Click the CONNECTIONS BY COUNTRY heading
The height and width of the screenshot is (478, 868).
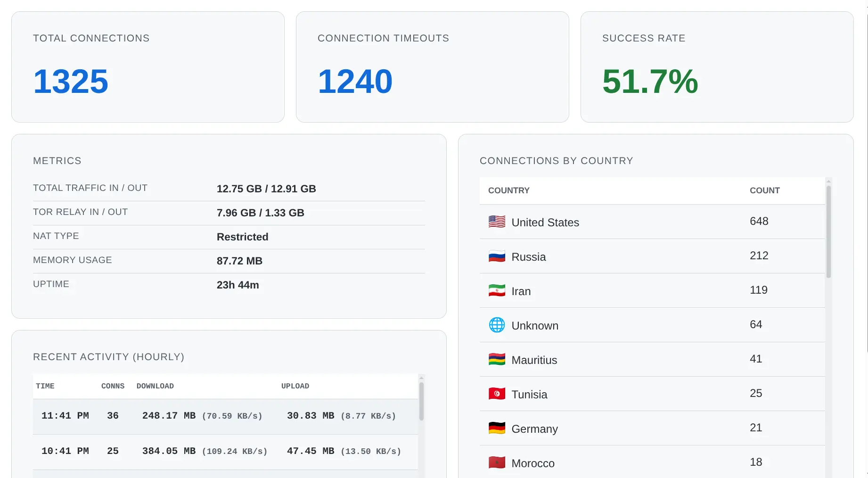pyautogui.click(x=556, y=161)
